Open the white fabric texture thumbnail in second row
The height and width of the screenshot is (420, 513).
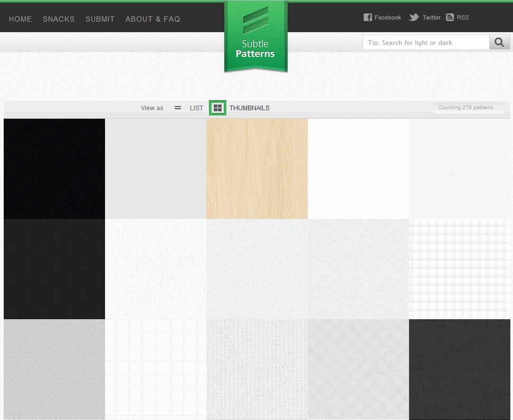click(156, 269)
